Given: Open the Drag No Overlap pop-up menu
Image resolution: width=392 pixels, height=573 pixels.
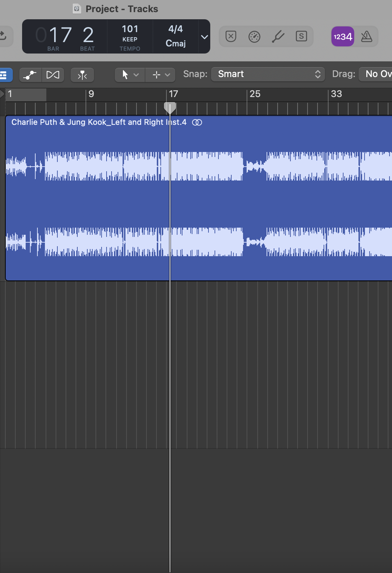Looking at the screenshot, I should click(x=376, y=74).
